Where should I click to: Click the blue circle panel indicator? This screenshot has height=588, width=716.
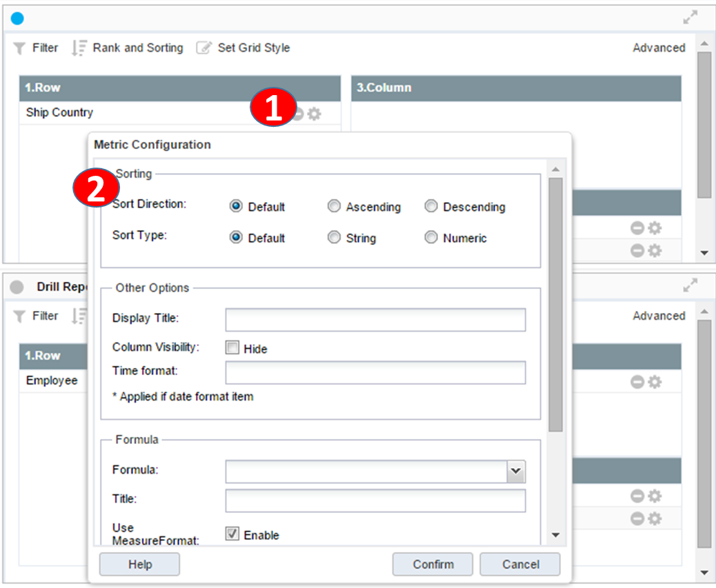point(17,19)
